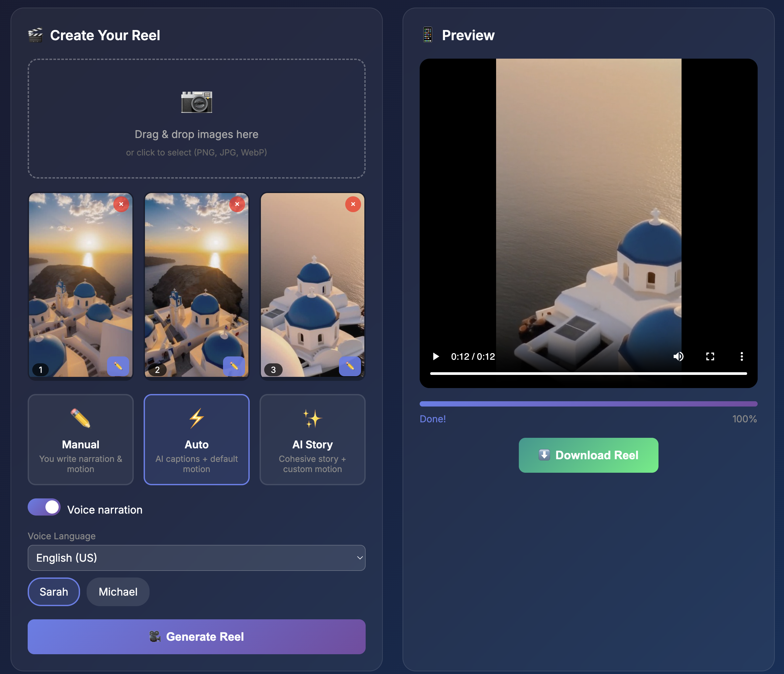Remove image 1 with its X button

(x=121, y=204)
